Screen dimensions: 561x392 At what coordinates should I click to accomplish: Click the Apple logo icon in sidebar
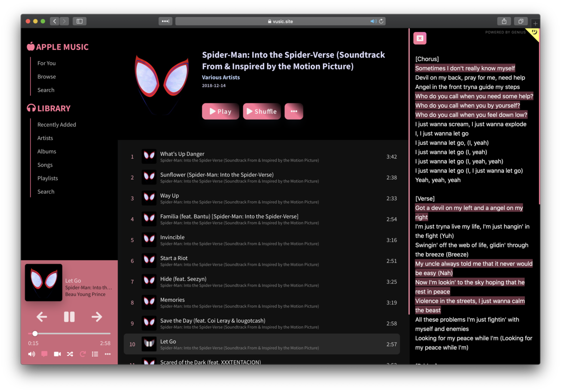click(x=31, y=47)
